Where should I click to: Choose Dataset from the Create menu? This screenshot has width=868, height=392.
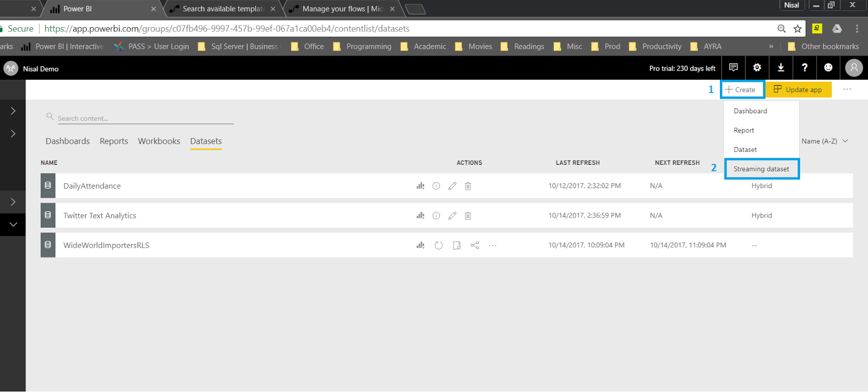point(745,150)
